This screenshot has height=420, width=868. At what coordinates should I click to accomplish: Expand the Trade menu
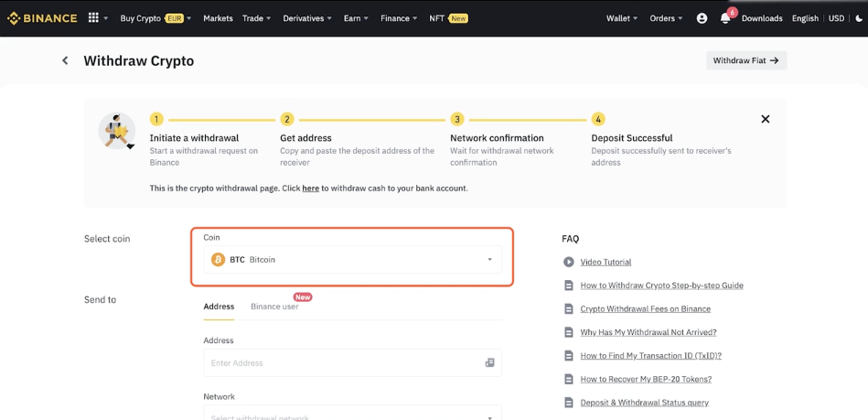256,18
